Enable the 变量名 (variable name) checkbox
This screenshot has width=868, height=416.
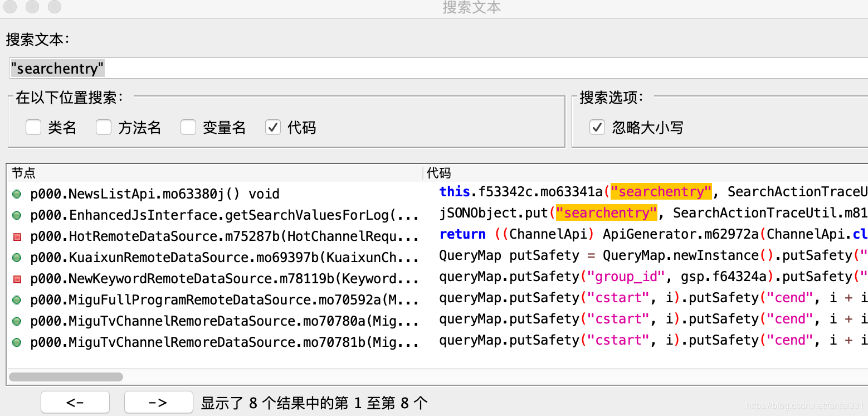pyautogui.click(x=188, y=128)
